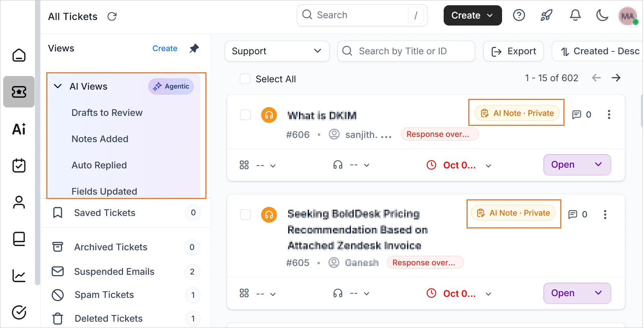Open the Drafts to Review view
This screenshot has width=644, height=328.
coord(107,113)
